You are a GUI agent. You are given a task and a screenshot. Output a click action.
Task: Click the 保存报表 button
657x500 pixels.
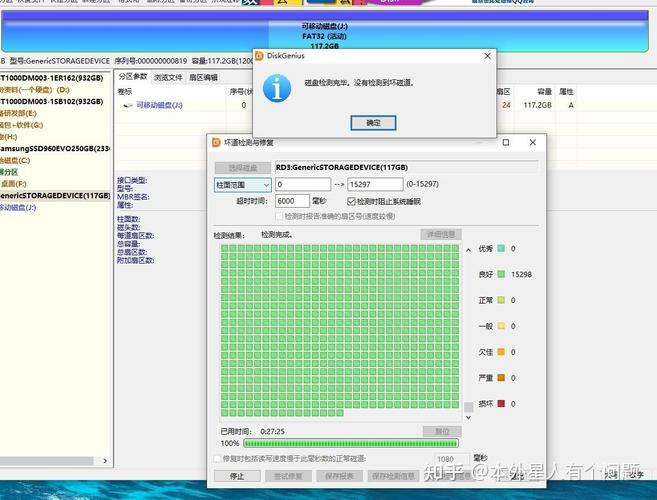tap(339, 476)
